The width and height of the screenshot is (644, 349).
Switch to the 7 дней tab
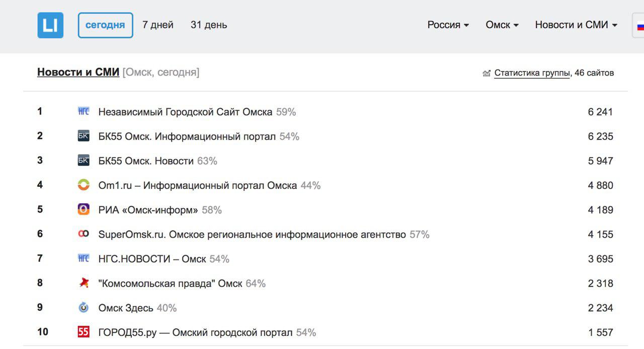tap(158, 25)
